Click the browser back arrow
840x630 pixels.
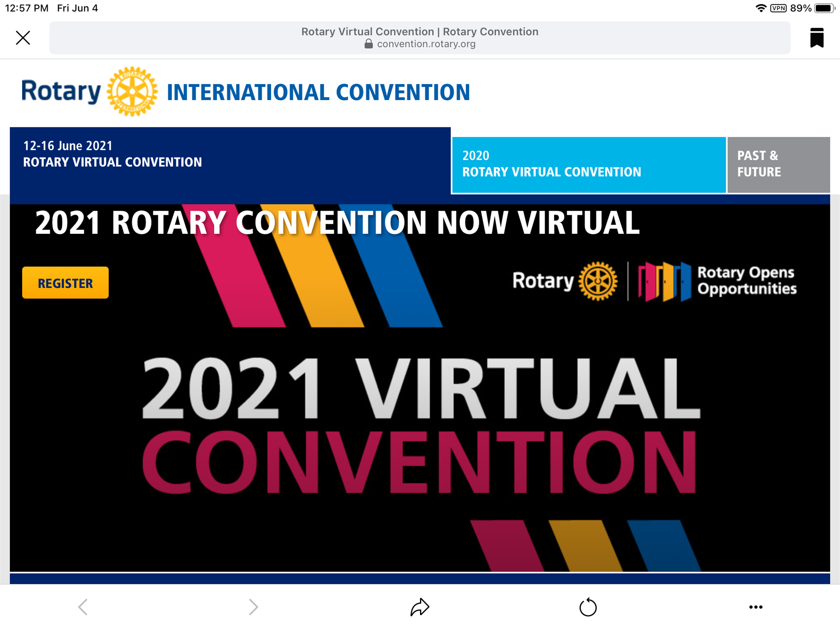tap(83, 607)
